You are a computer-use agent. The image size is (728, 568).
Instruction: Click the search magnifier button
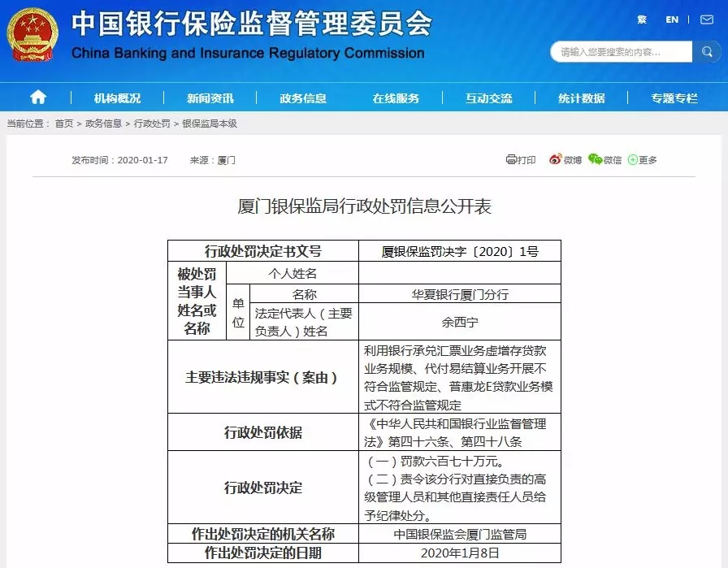click(706, 52)
